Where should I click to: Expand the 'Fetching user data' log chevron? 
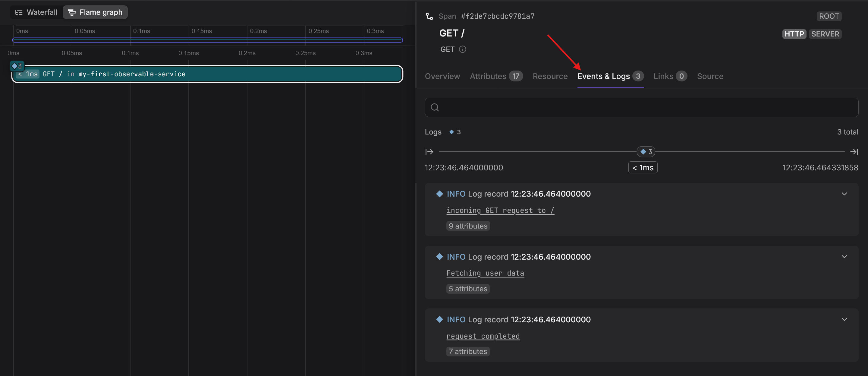[844, 257]
